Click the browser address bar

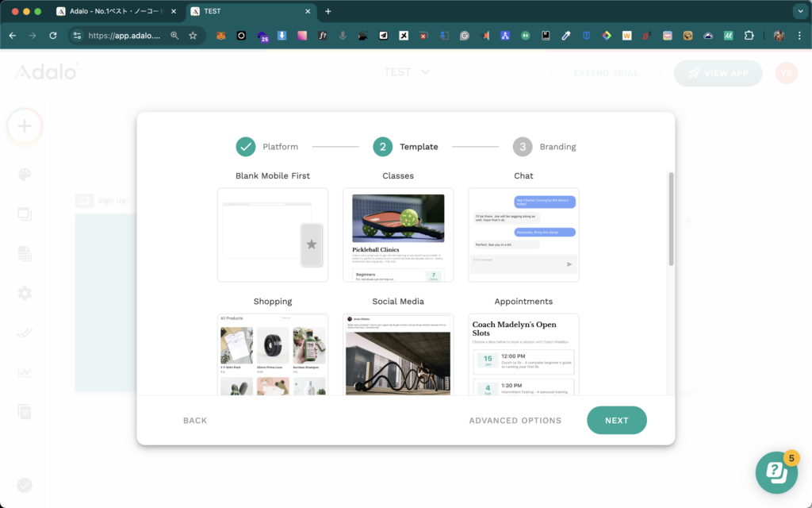pos(124,36)
